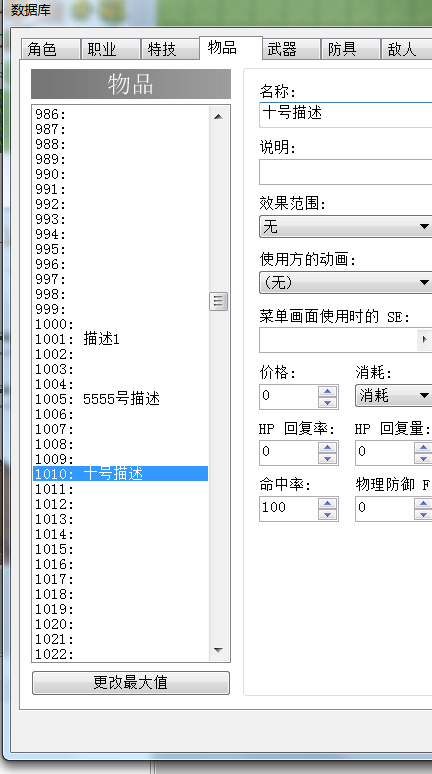
Task: Select item row 1016:
Action: tap(120, 564)
